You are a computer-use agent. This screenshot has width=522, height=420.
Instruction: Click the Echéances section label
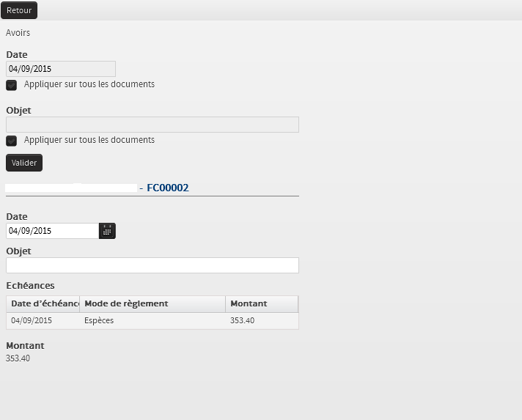click(30, 286)
